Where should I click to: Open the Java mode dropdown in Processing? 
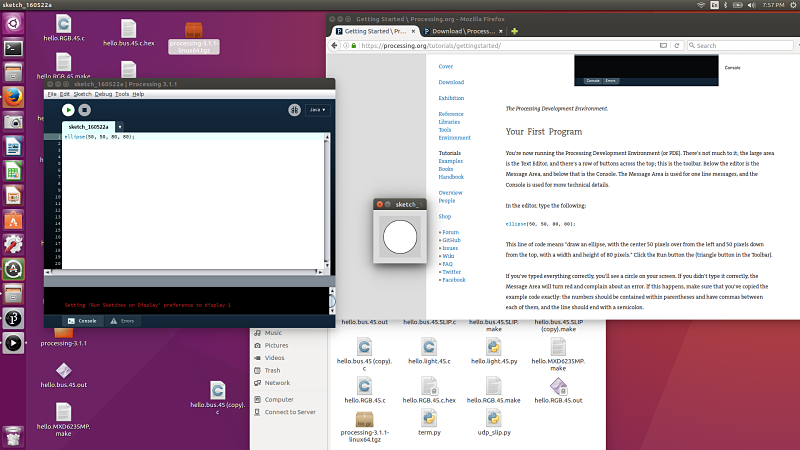[317, 110]
